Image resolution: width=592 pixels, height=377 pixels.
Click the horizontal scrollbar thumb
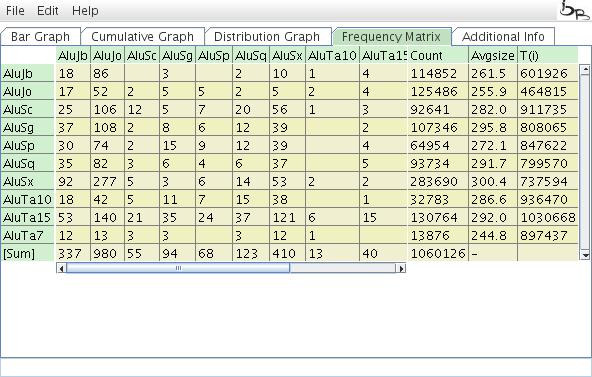(178, 268)
